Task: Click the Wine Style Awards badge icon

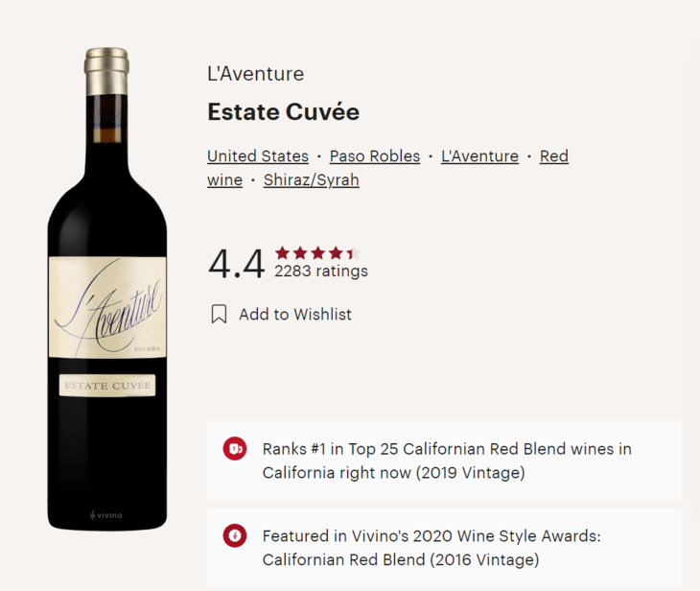Action: coord(235,535)
